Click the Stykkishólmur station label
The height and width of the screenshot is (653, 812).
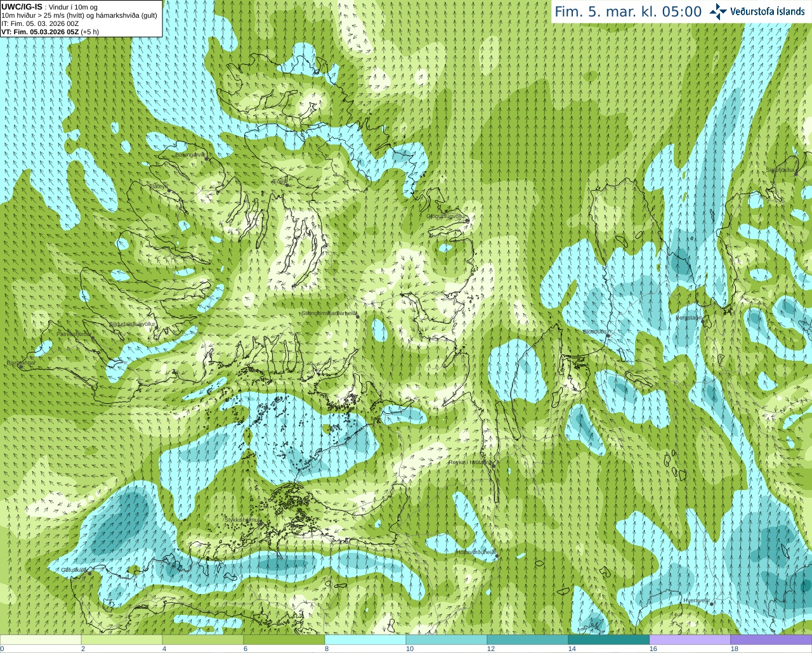pos(242,520)
